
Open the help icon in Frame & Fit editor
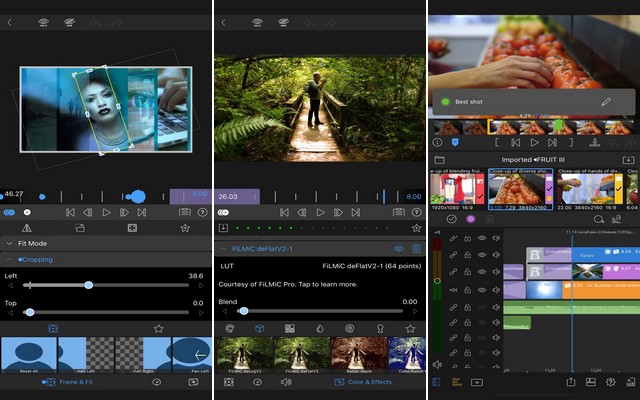coord(202,212)
